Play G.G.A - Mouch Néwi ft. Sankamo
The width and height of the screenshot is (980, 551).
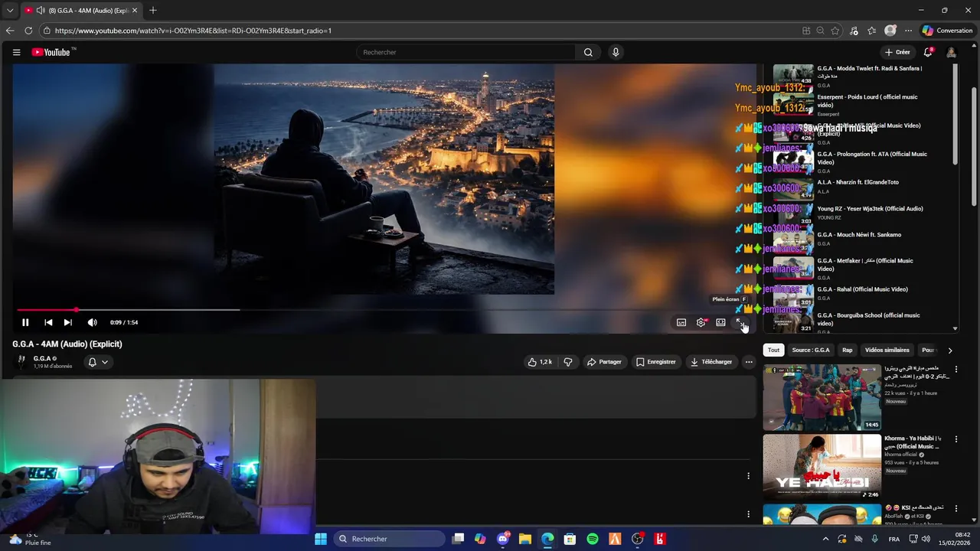click(861, 240)
